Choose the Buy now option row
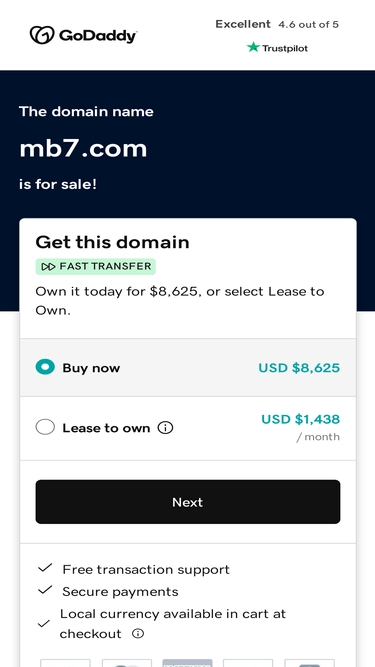This screenshot has height=667, width=375. pyautogui.click(x=188, y=368)
